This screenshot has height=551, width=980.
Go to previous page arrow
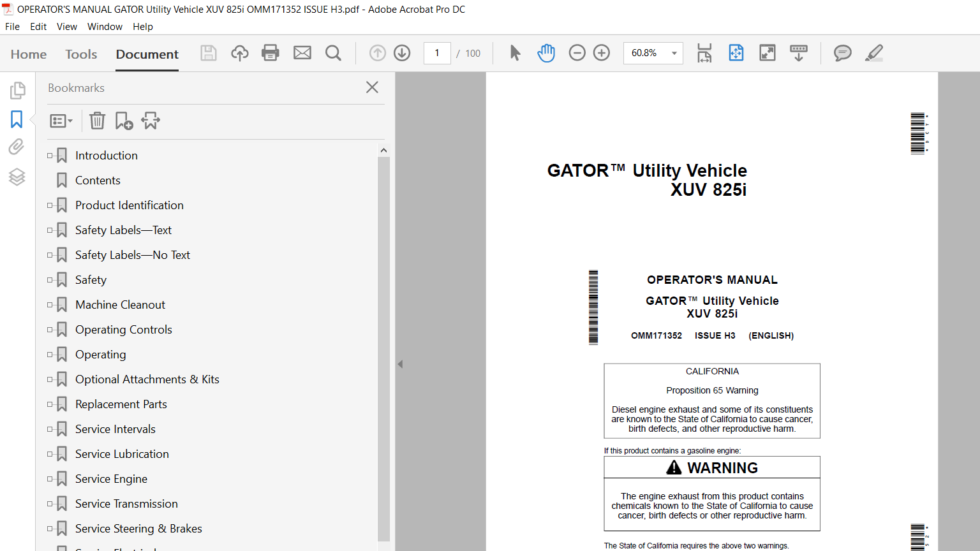(x=378, y=53)
